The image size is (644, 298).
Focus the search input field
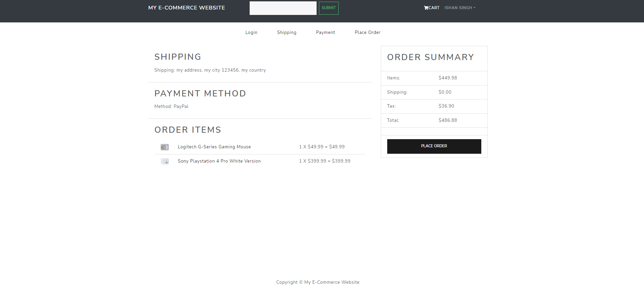pos(283,8)
